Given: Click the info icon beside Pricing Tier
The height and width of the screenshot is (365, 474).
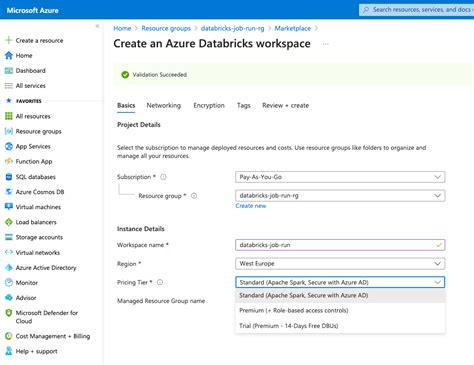Looking at the screenshot, I should click(160, 282).
